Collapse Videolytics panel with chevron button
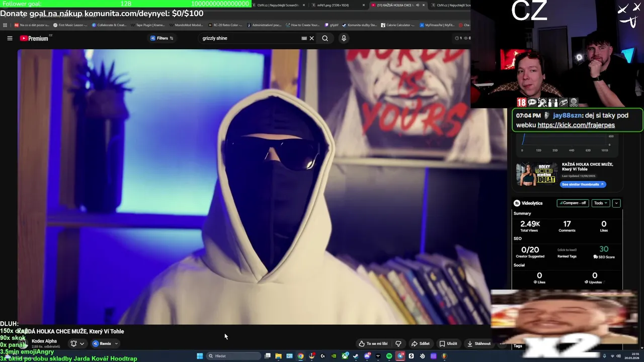Viewport: 644px width, 362px height. [x=616, y=203]
